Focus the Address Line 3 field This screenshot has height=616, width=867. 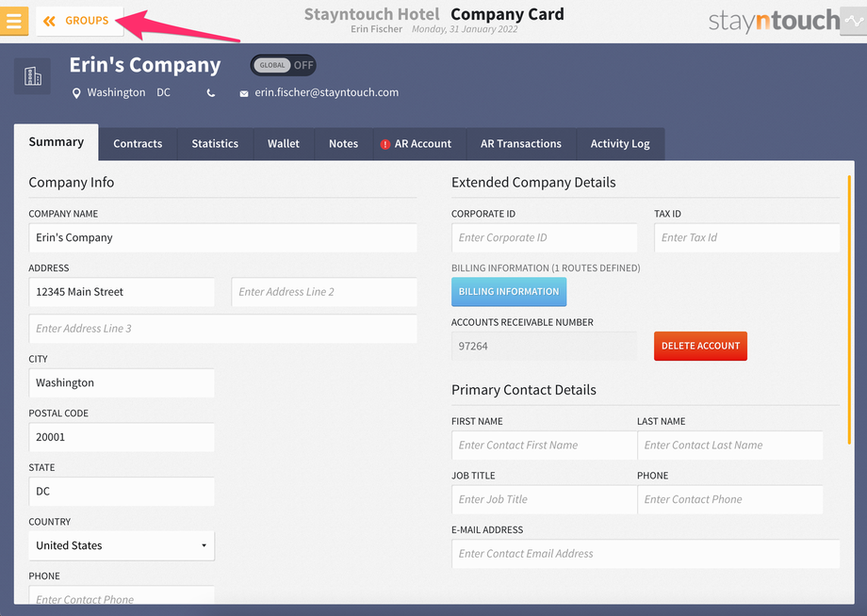pos(222,328)
